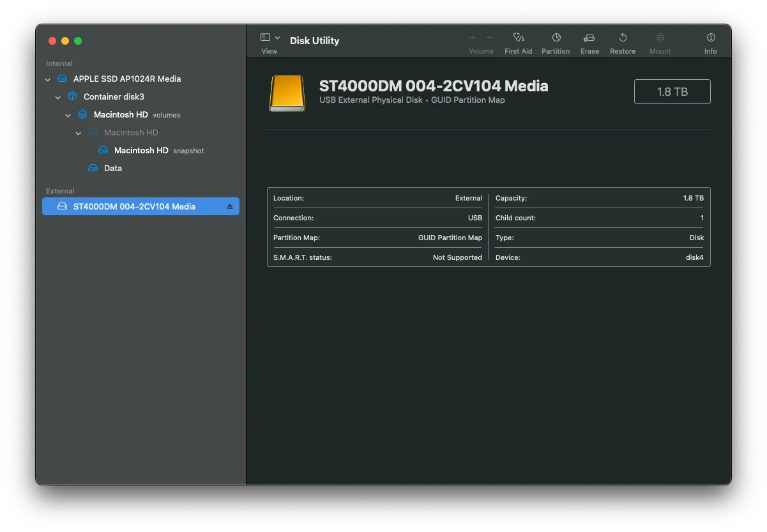Click the add volume plus icon

473,38
